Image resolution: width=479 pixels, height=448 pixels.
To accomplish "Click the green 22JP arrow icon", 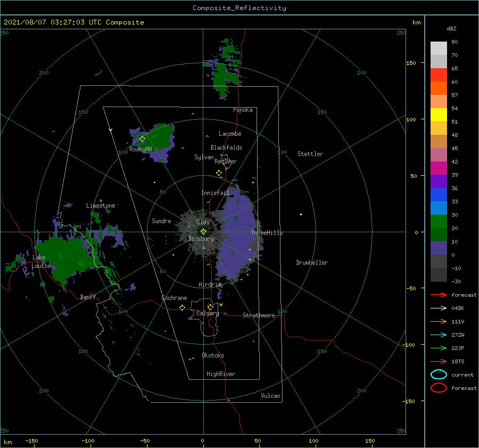I will [x=439, y=348].
